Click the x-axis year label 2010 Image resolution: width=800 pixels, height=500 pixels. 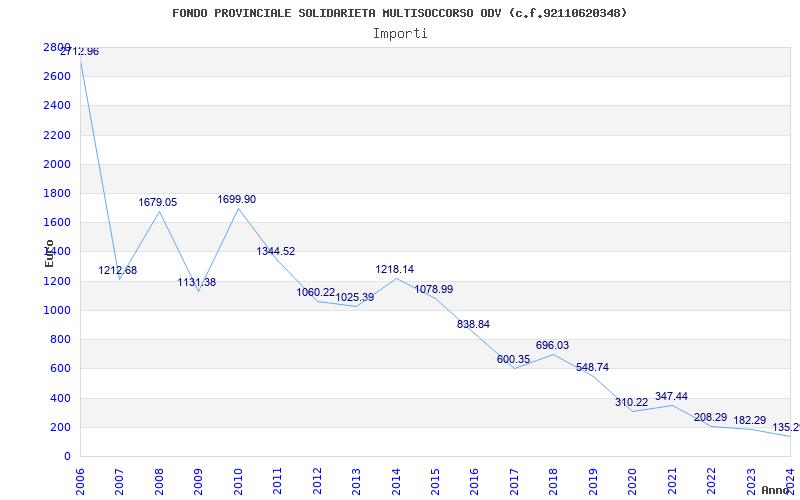(x=238, y=482)
